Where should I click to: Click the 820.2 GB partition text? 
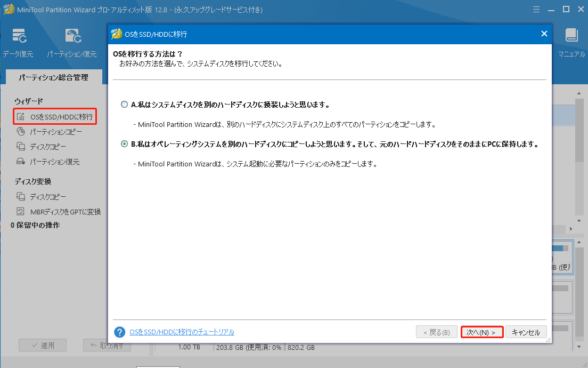[301, 347]
